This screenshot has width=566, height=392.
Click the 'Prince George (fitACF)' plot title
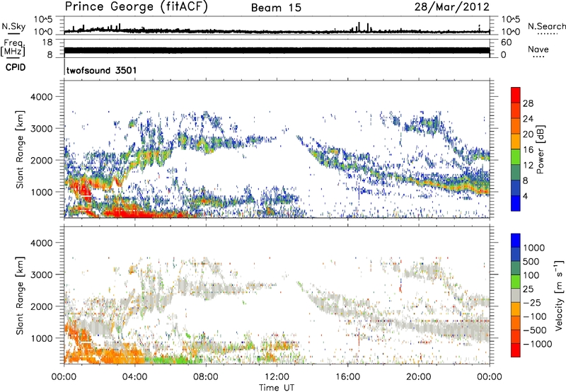(x=137, y=7)
